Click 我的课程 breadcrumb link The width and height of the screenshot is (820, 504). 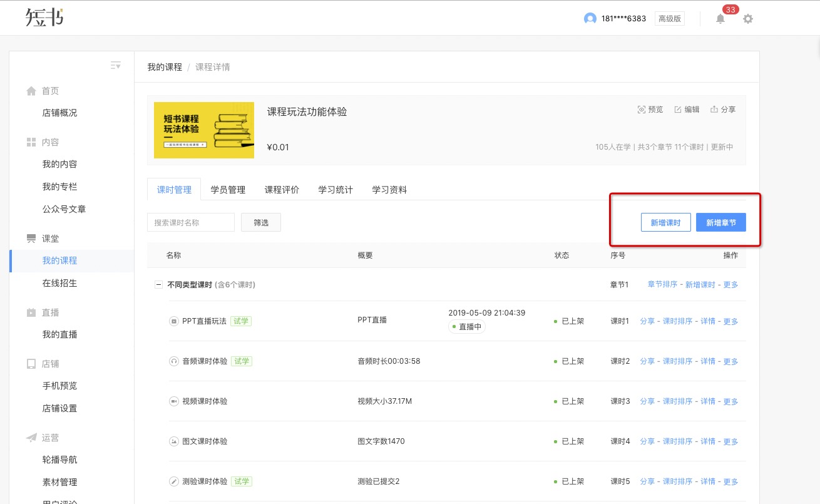coord(165,67)
